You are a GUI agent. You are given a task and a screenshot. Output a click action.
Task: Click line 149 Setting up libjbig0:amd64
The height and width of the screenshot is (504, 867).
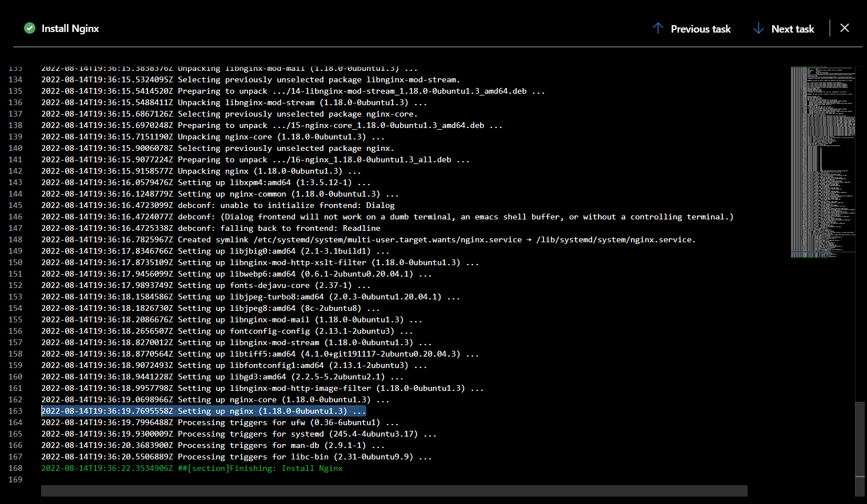[215, 251]
